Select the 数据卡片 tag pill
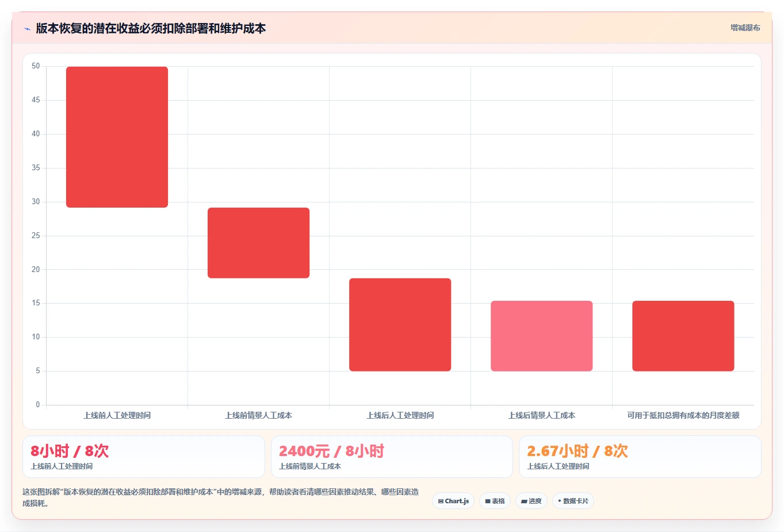Image resolution: width=784 pixels, height=532 pixels. (x=573, y=501)
